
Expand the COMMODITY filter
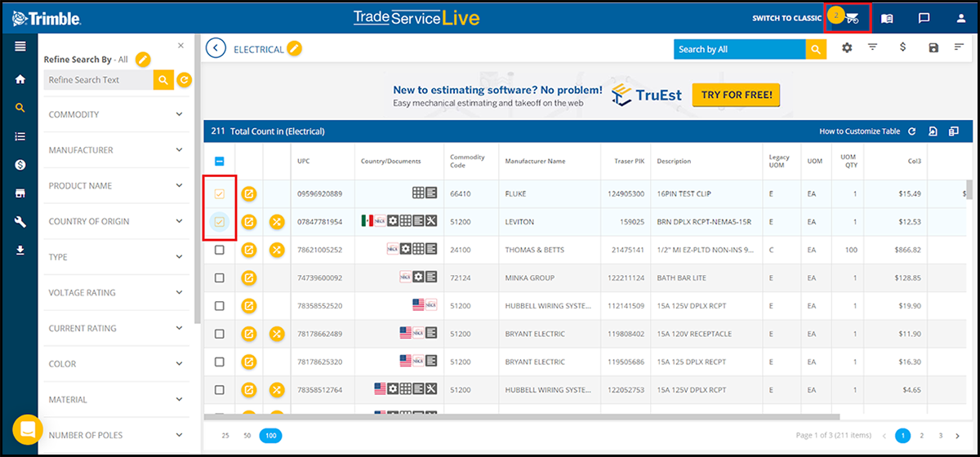[116, 114]
